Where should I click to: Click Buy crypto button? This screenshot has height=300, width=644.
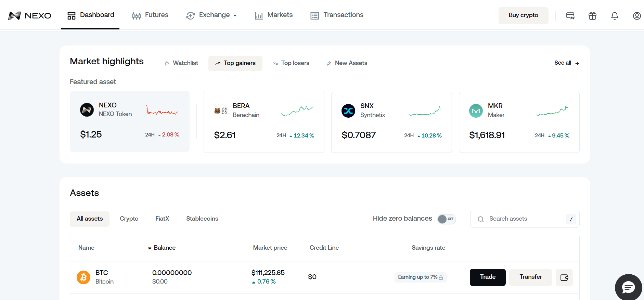524,15
